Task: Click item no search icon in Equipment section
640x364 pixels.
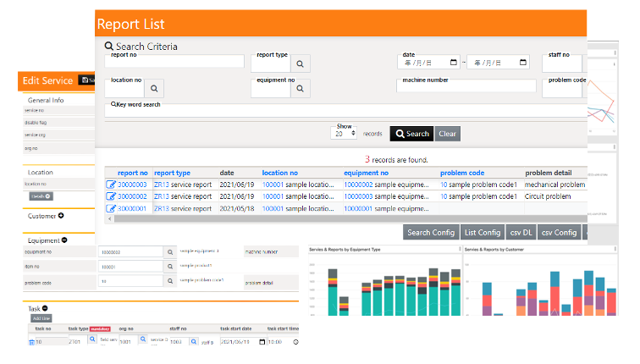Action: click(x=170, y=266)
